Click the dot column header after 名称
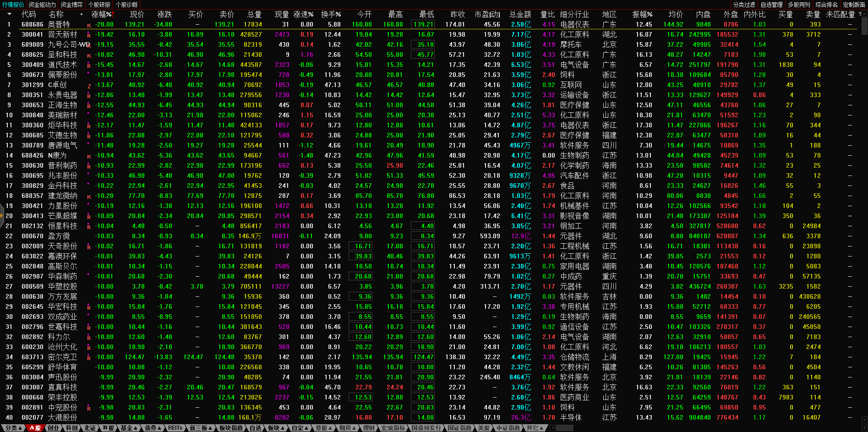Viewport: 868px width, 432px height. [x=82, y=14]
